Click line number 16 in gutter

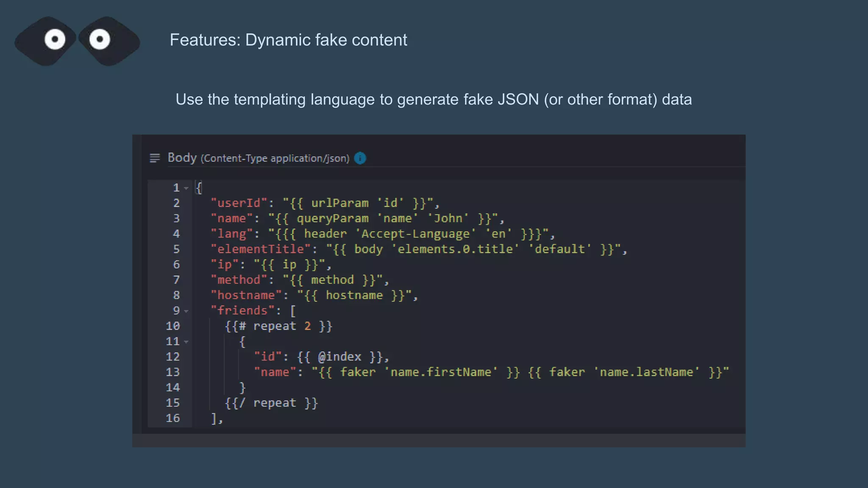[x=173, y=419]
